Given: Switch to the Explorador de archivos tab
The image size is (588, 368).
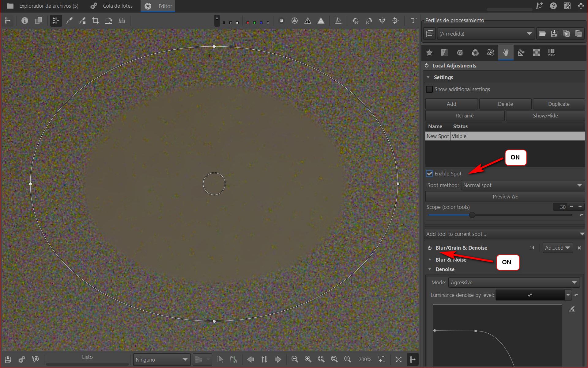Looking at the screenshot, I should (48, 6).
